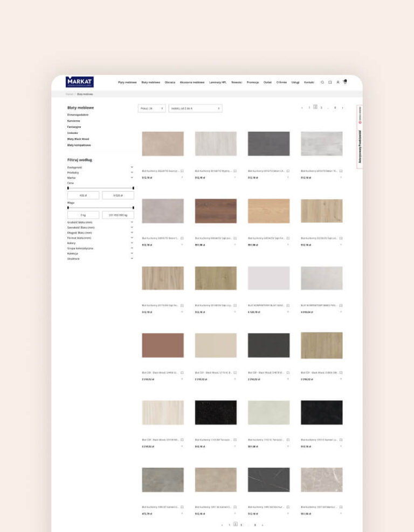The height and width of the screenshot is (532, 414).
Task: Expand the Format blatu filter
Action: coord(132,238)
